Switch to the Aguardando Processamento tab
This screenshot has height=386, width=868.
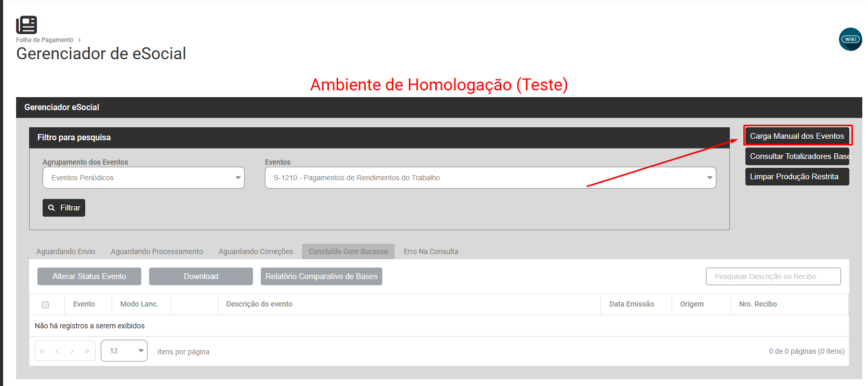(157, 251)
